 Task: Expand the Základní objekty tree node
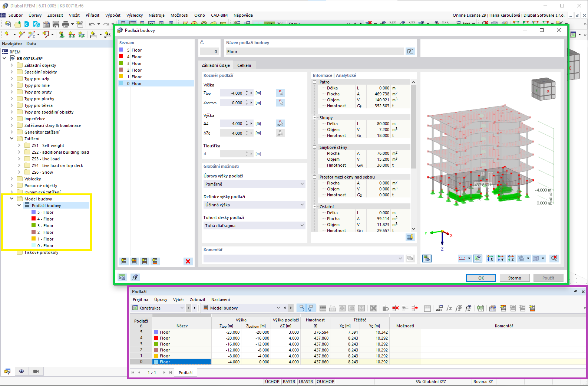point(12,65)
